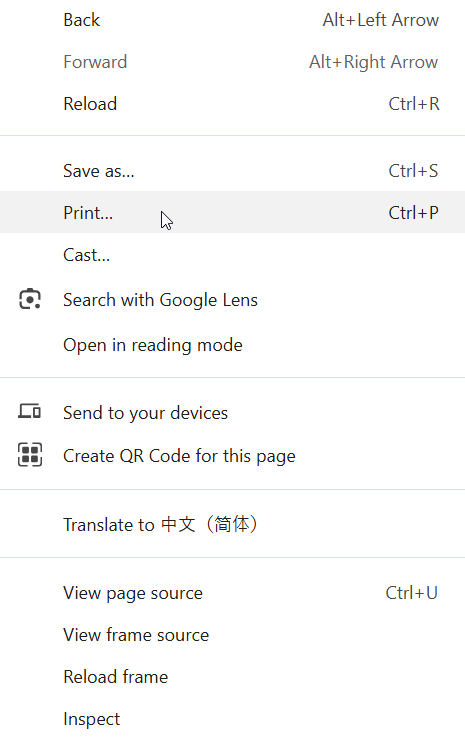465x749 pixels.
Task: Open the Print... dialog
Action: (232, 213)
